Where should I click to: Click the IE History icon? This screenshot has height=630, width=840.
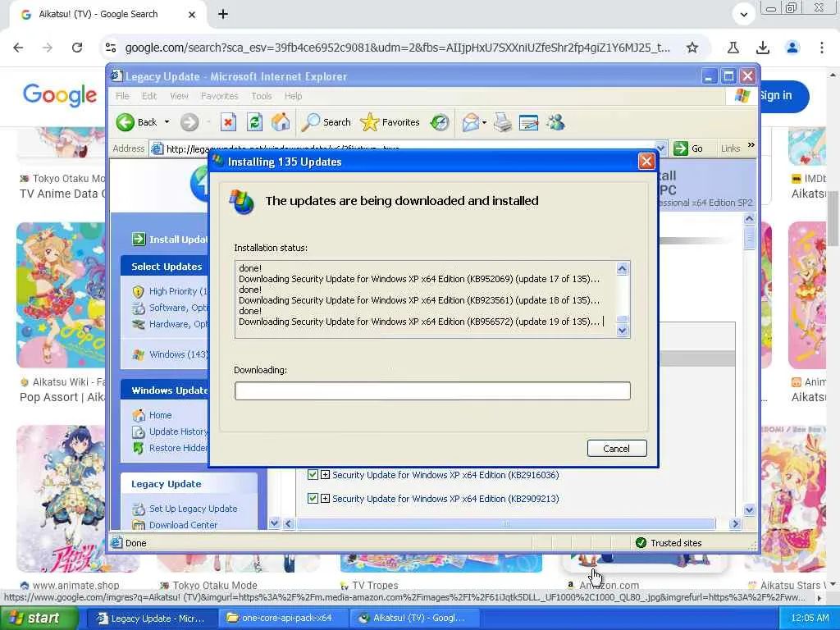tap(440, 123)
